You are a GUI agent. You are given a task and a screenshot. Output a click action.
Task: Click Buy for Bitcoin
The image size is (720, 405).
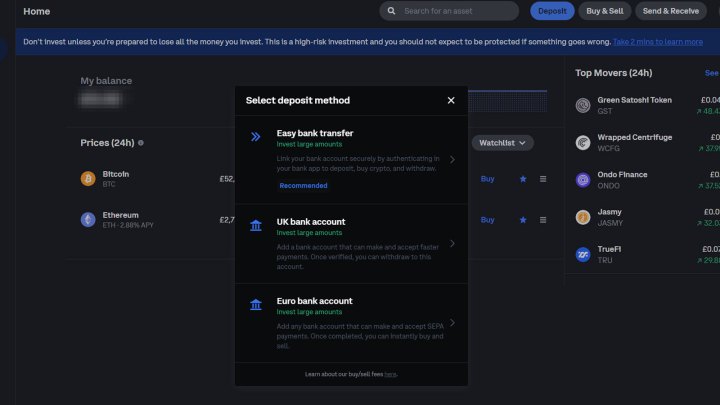point(487,179)
